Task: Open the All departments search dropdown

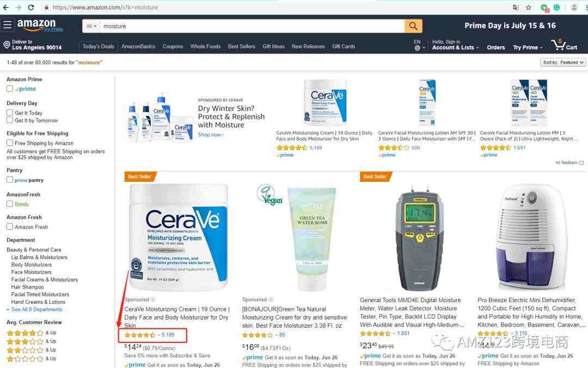Action: (91, 26)
